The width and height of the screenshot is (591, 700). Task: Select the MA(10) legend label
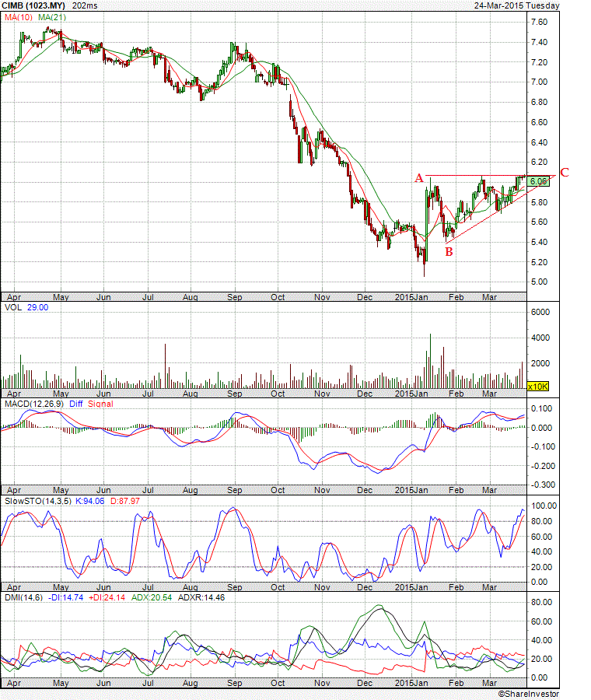pyautogui.click(x=19, y=17)
